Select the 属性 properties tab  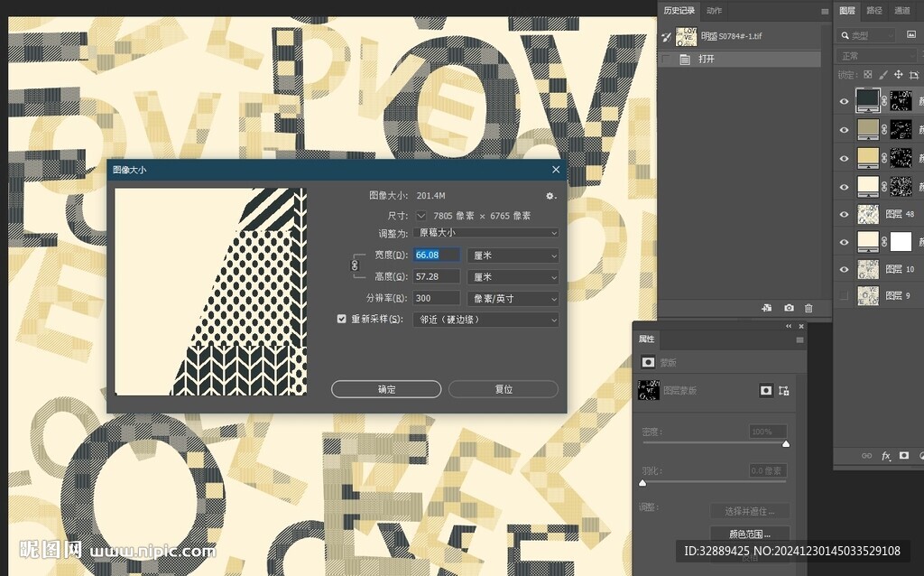point(646,339)
